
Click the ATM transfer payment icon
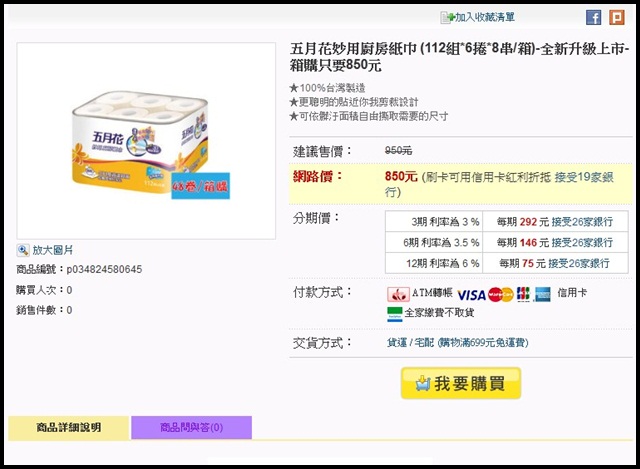(x=398, y=294)
